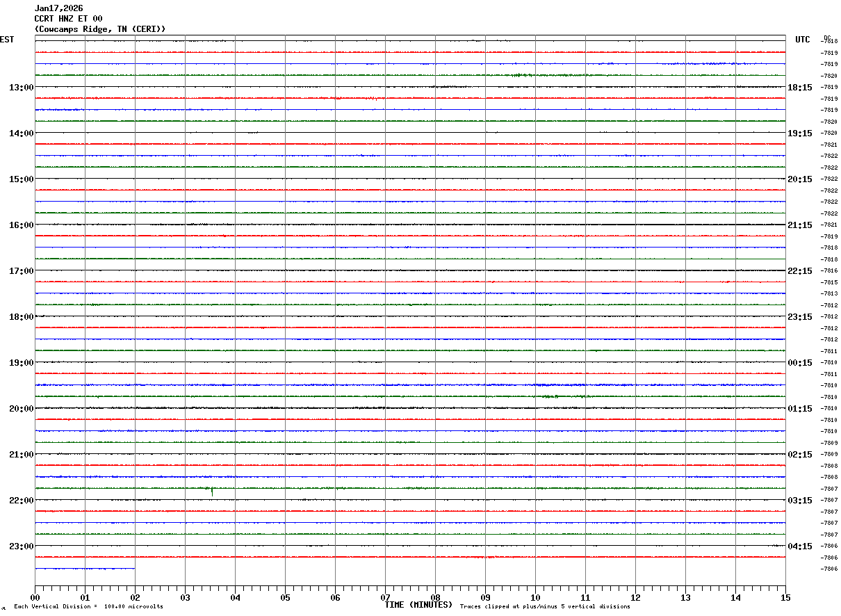
Task: Click the 20:15 UTC time label
Action: [799, 179]
